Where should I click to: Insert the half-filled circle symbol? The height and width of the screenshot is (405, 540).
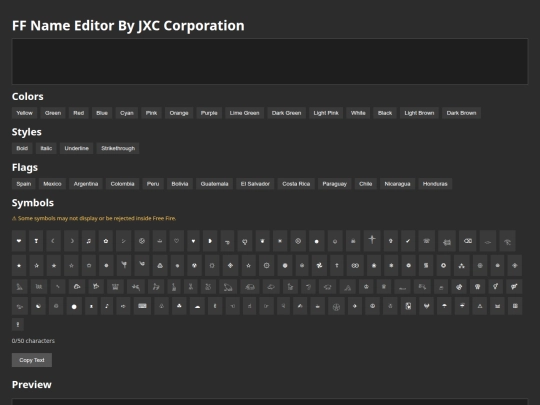[x=210, y=241]
